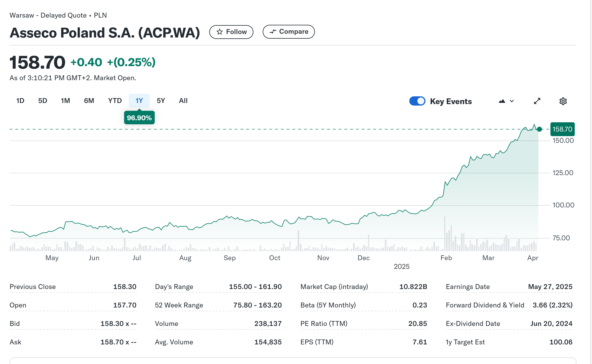Click the Follow button label
The width and height of the screenshot is (592, 364).
pyautogui.click(x=236, y=32)
